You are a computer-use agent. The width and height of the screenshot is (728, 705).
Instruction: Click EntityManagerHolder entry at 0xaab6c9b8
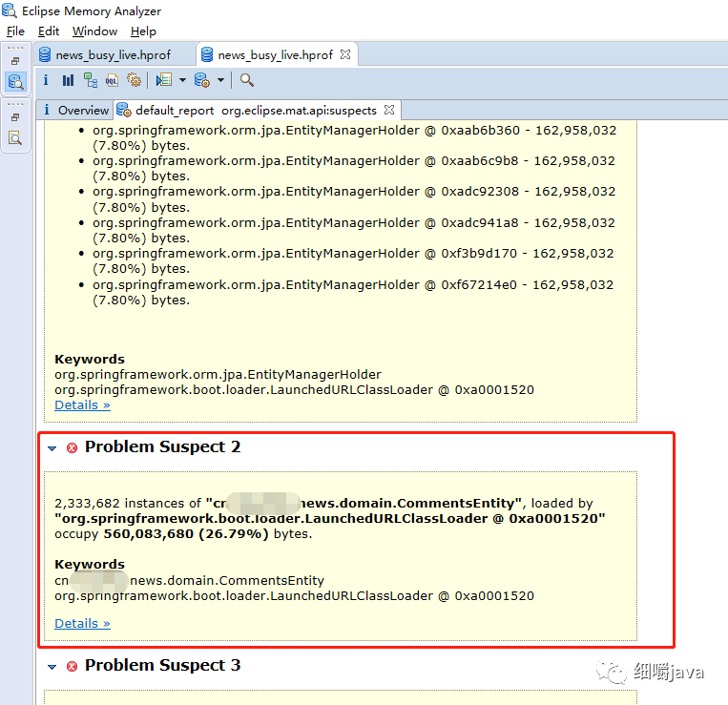354,169
